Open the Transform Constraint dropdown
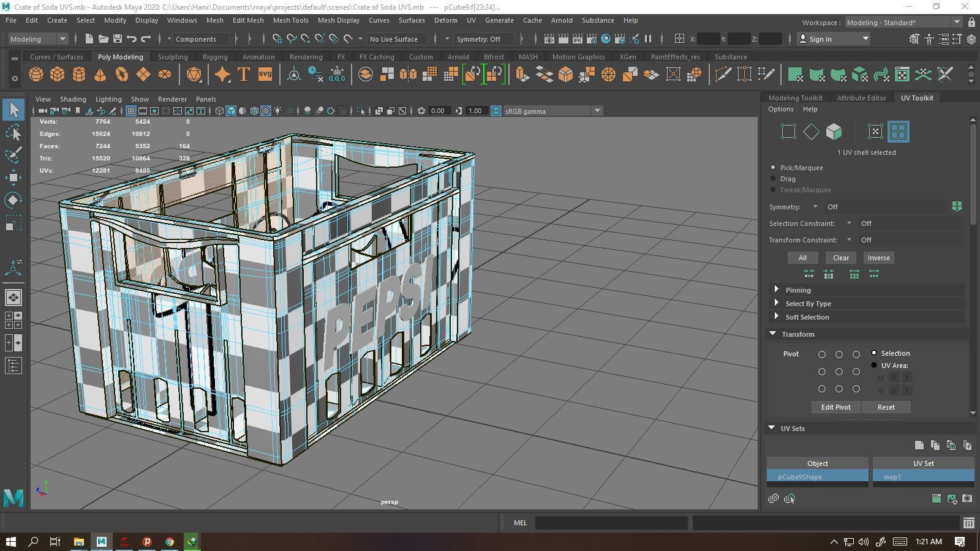Viewport: 980px width, 551px height. click(849, 240)
